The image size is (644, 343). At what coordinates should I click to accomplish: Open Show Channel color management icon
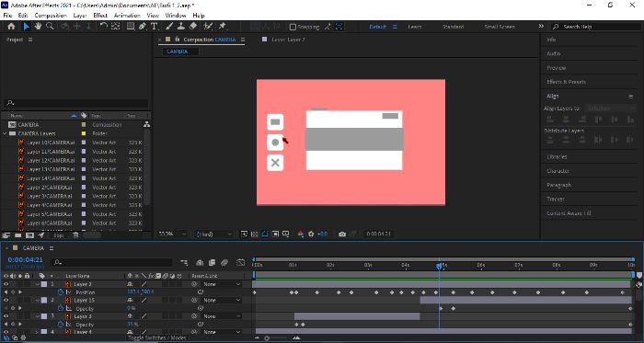[301, 234]
